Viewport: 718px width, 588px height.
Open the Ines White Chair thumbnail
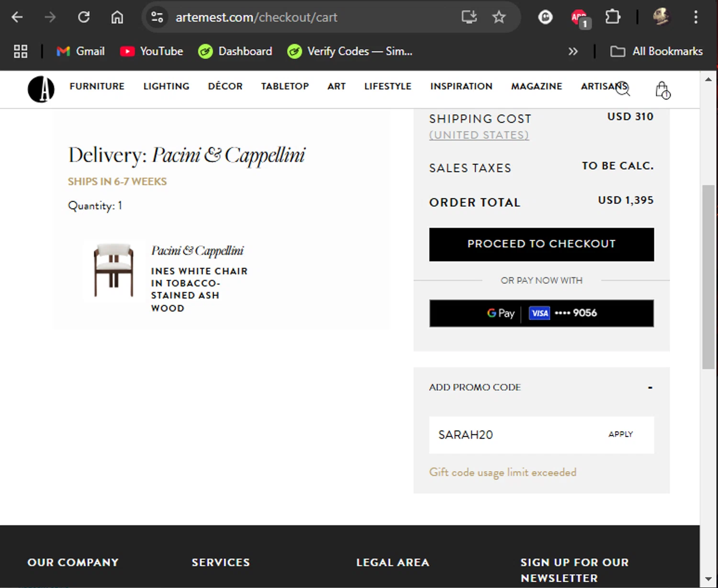click(x=113, y=270)
